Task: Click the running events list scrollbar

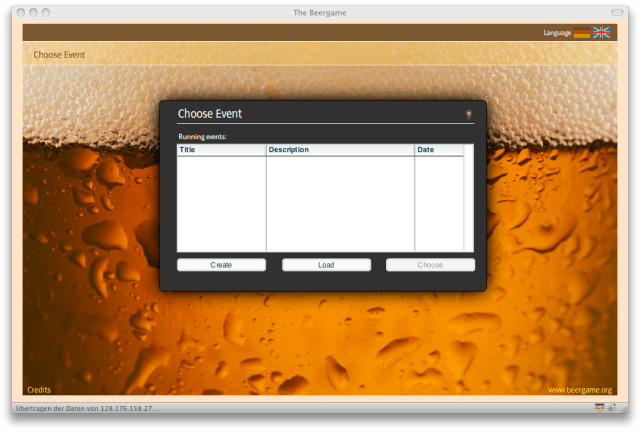Action: tap(469, 200)
